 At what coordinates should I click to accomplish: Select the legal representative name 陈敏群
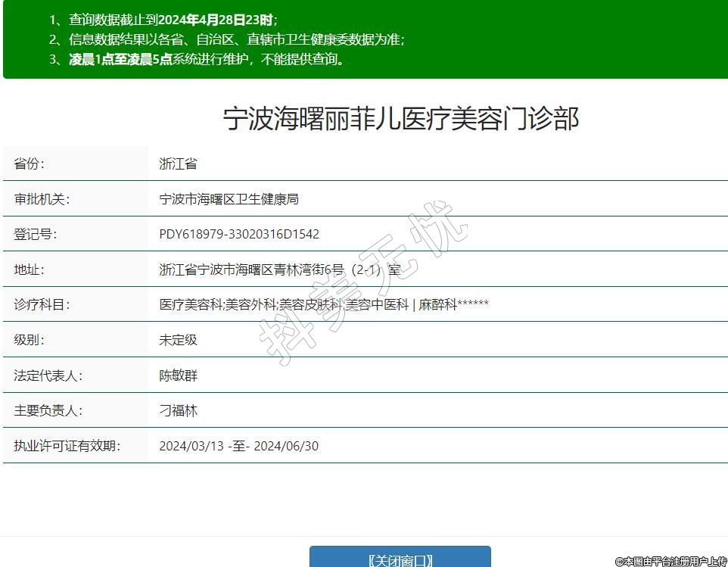point(178,375)
